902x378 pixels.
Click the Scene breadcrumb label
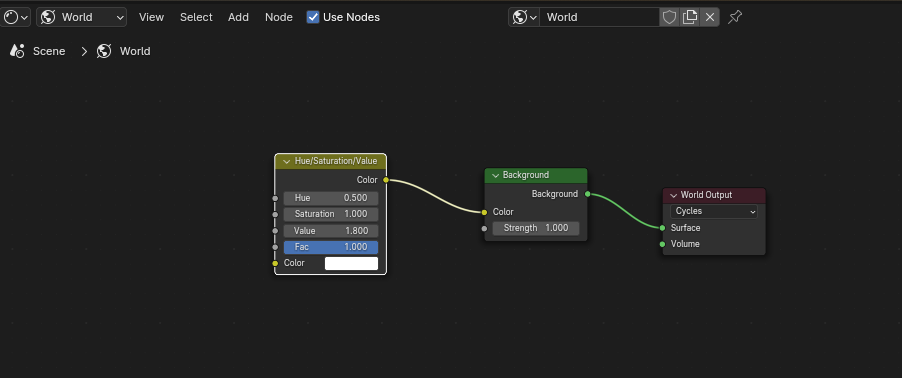point(49,51)
